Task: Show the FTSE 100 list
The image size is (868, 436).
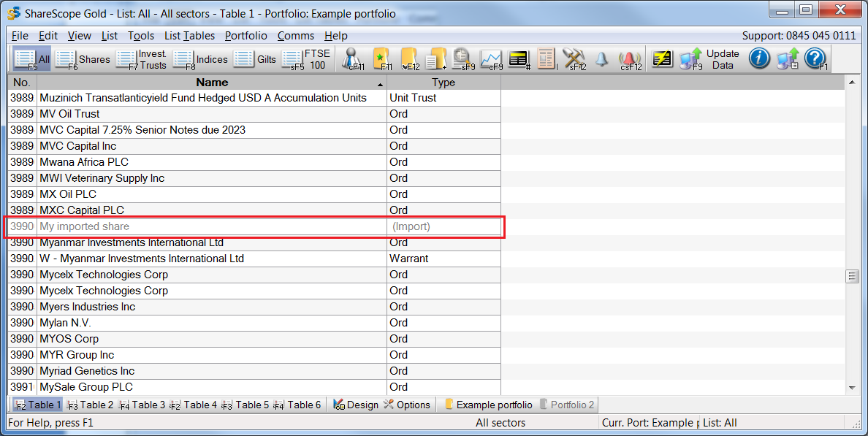Action: pyautogui.click(x=307, y=59)
